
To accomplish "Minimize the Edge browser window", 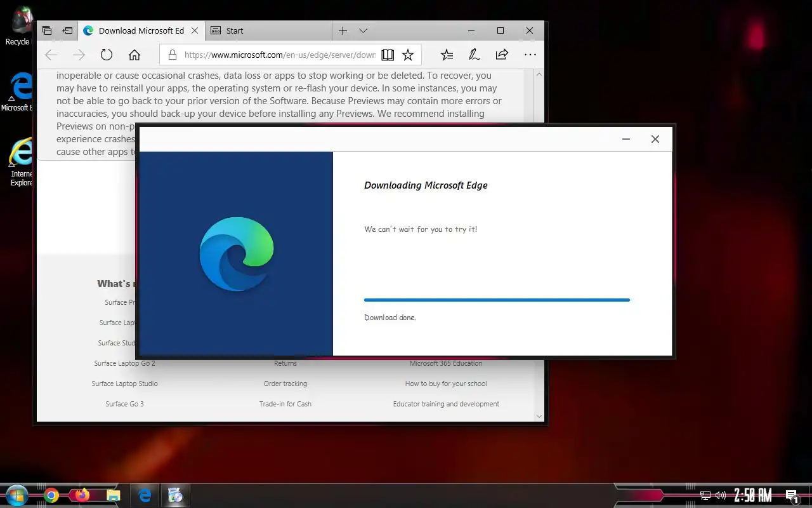I will pos(471,30).
